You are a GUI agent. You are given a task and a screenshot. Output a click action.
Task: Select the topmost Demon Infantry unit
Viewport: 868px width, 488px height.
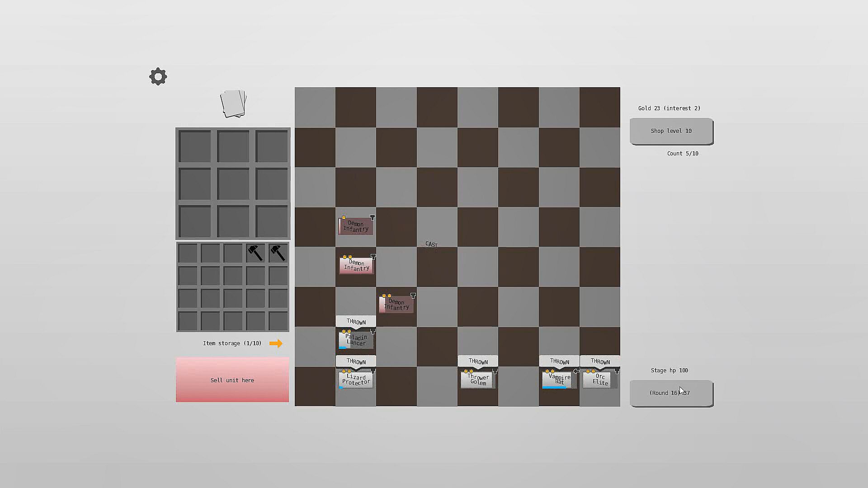tap(356, 226)
